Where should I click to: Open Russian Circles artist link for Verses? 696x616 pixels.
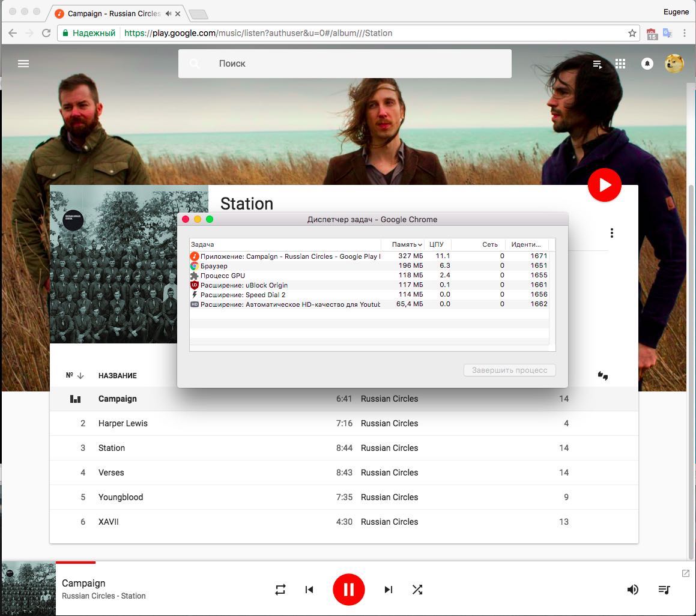tap(389, 473)
